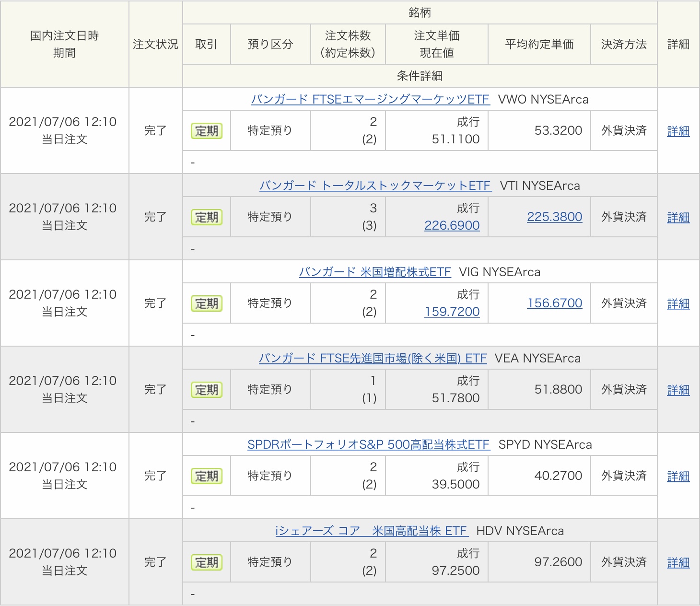Click 外貨決済 in the SPYD row

point(624,476)
